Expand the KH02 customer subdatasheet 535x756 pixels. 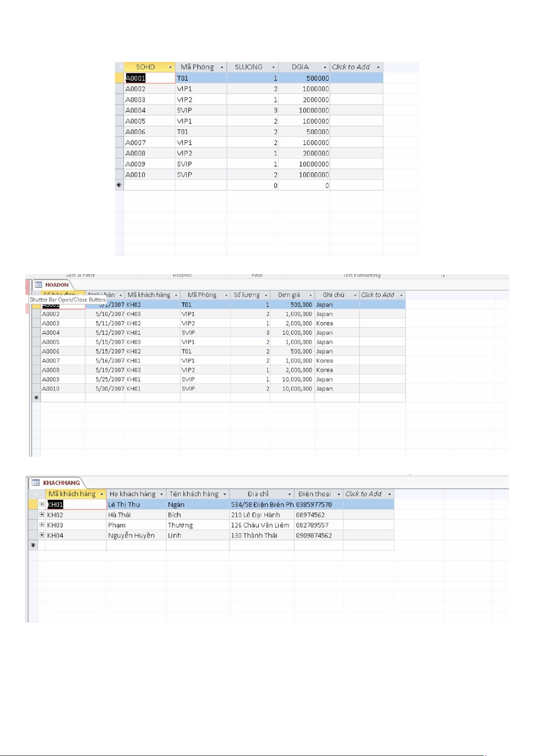pyautogui.click(x=42, y=515)
